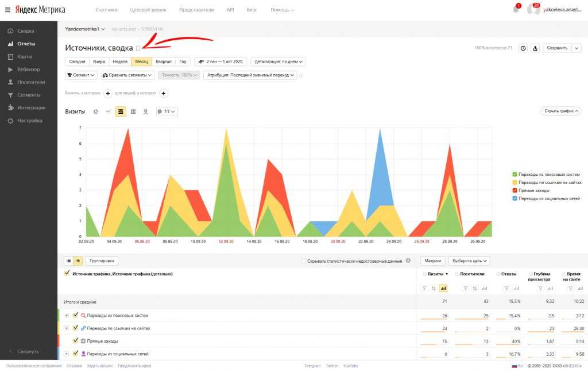This screenshot has height=372, width=588.
Task: Go to Вебвизор in the sidebar
Action: tap(29, 69)
